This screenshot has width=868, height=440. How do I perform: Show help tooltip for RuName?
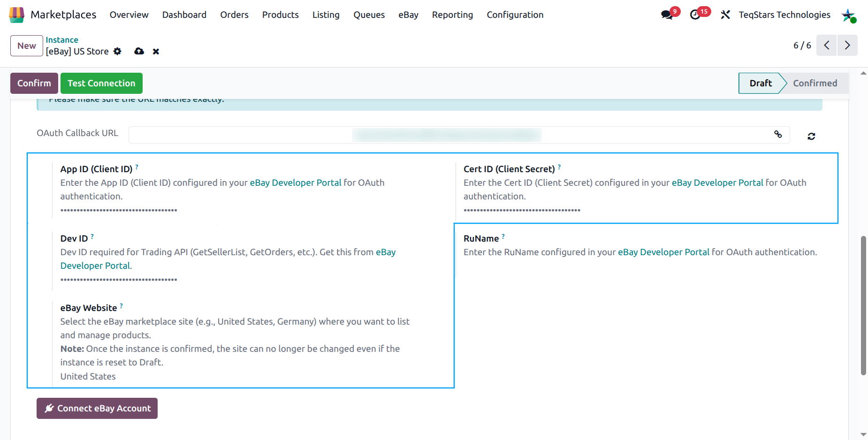point(503,236)
